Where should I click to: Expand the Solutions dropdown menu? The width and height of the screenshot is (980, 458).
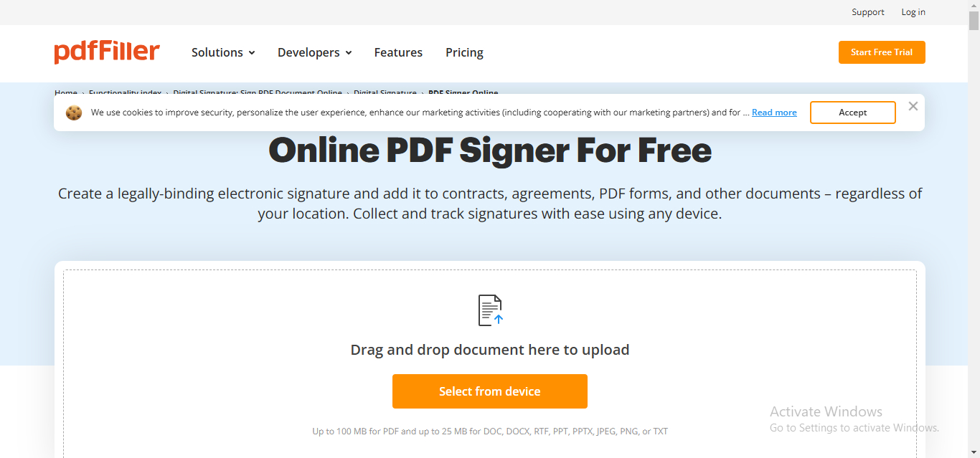(223, 52)
